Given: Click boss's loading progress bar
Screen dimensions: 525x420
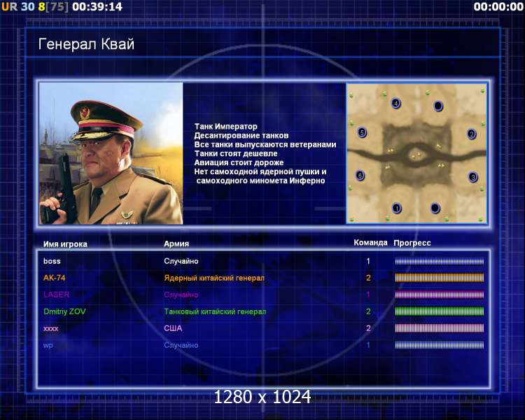Looking at the screenshot, I should (440, 261).
